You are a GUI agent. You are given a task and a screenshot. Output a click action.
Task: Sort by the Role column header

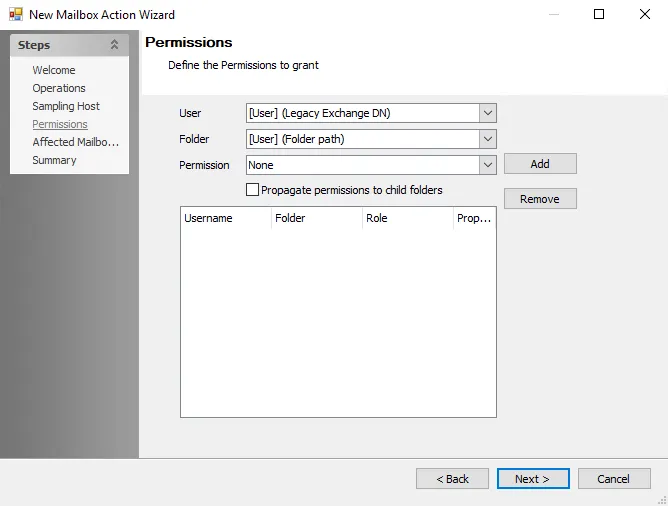408,218
